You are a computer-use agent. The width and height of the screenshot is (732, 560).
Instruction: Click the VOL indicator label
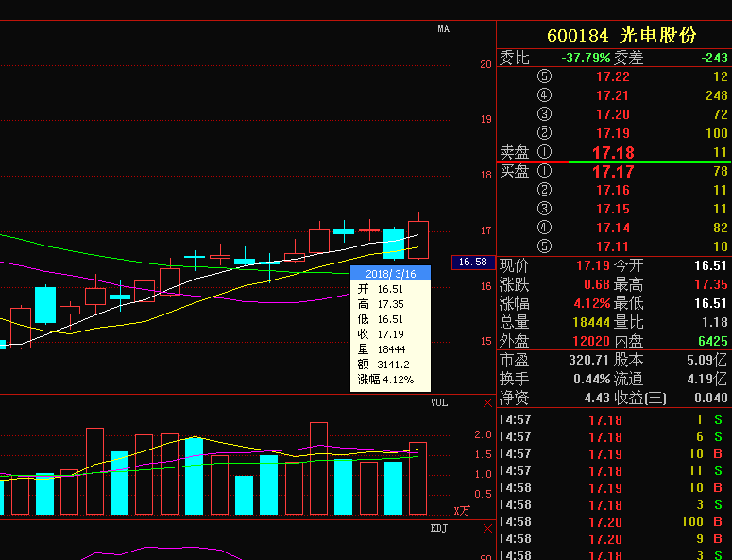(x=439, y=402)
